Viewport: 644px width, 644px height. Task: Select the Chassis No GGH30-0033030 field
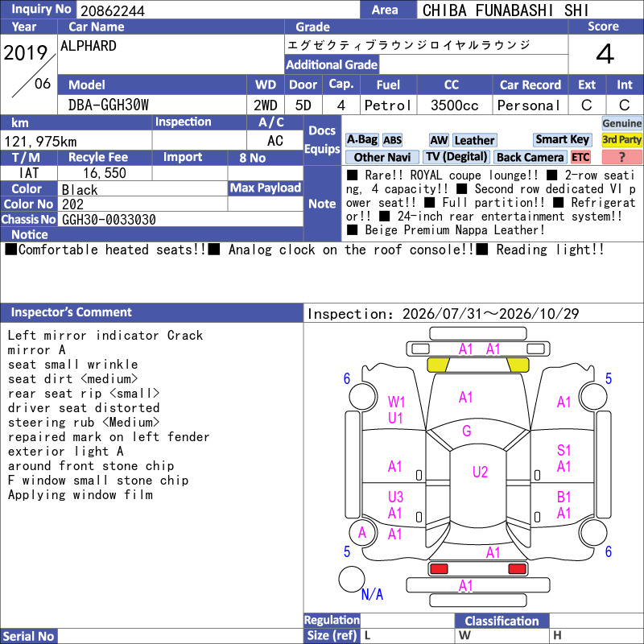click(x=180, y=220)
